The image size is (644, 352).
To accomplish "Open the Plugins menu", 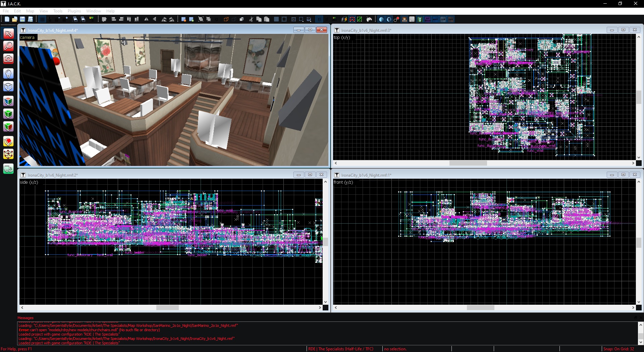I will [74, 11].
